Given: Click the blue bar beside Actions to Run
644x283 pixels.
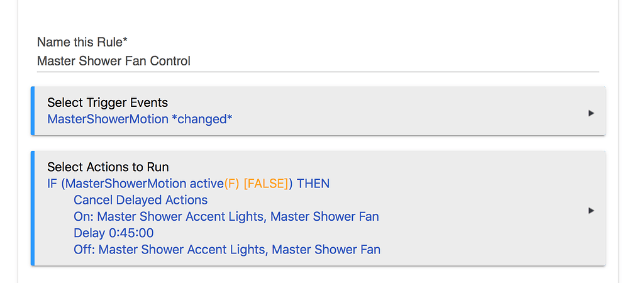Looking at the screenshot, I should 32,208.
